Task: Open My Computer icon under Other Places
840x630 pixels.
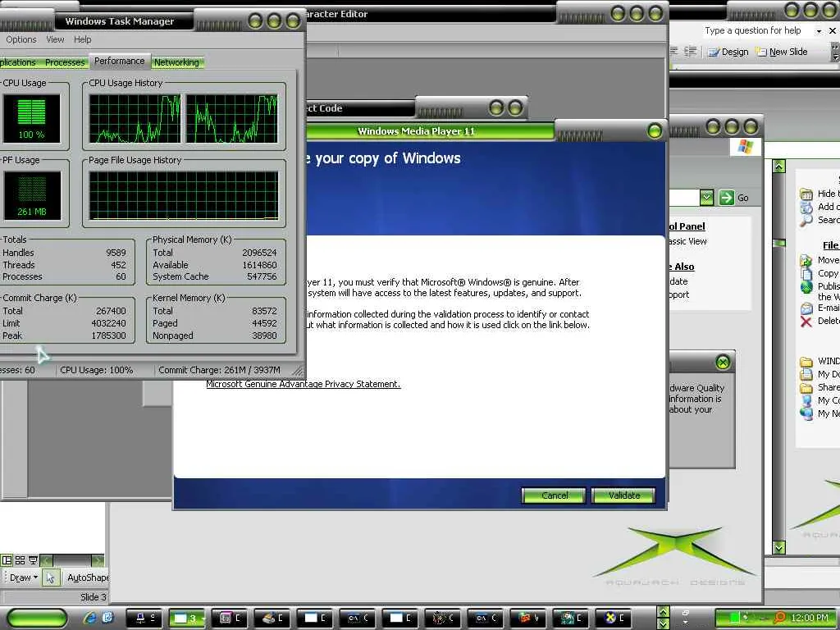Action: pyautogui.click(x=806, y=400)
